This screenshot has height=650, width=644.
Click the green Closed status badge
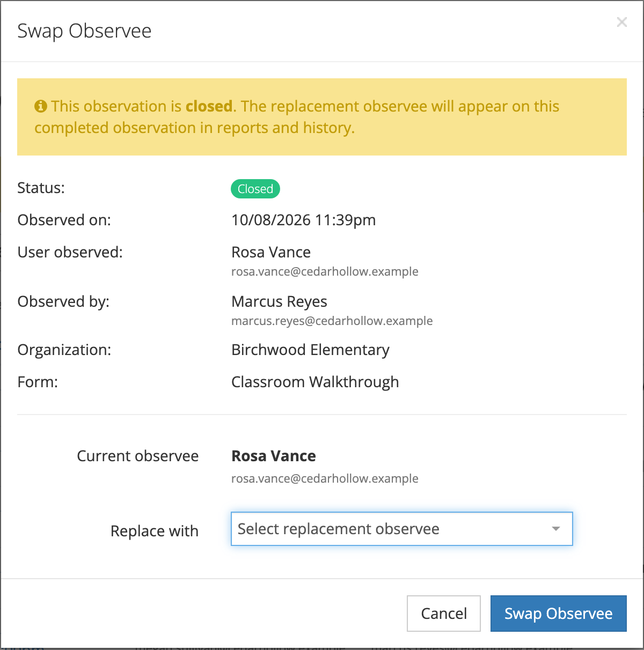click(255, 189)
